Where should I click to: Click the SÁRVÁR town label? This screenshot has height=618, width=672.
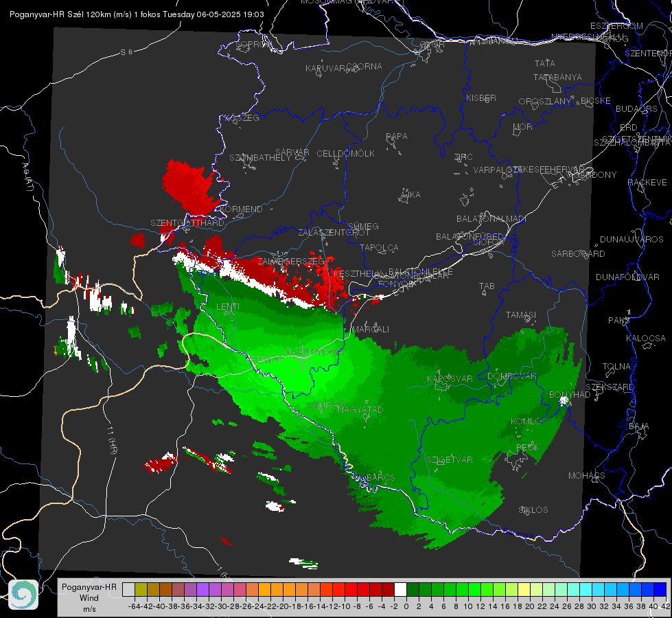(x=292, y=152)
